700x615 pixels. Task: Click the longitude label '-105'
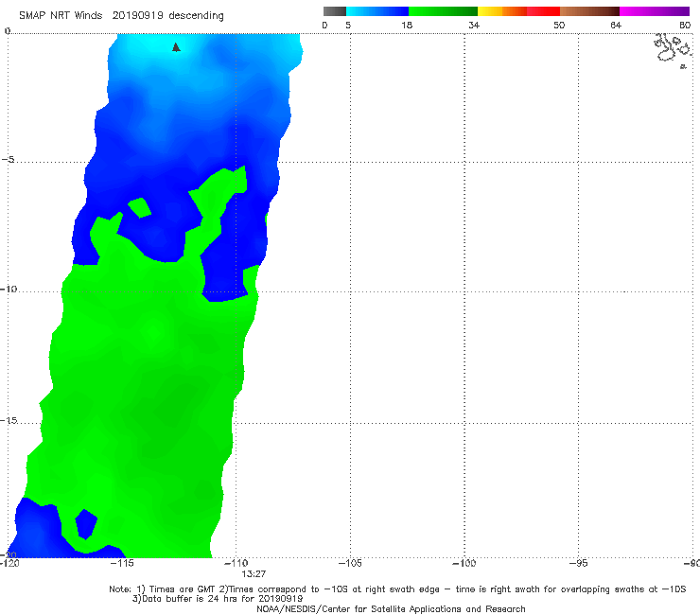pyautogui.click(x=350, y=563)
